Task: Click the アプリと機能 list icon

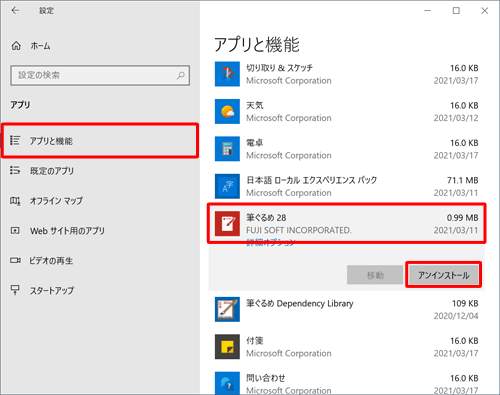Action: (15, 140)
